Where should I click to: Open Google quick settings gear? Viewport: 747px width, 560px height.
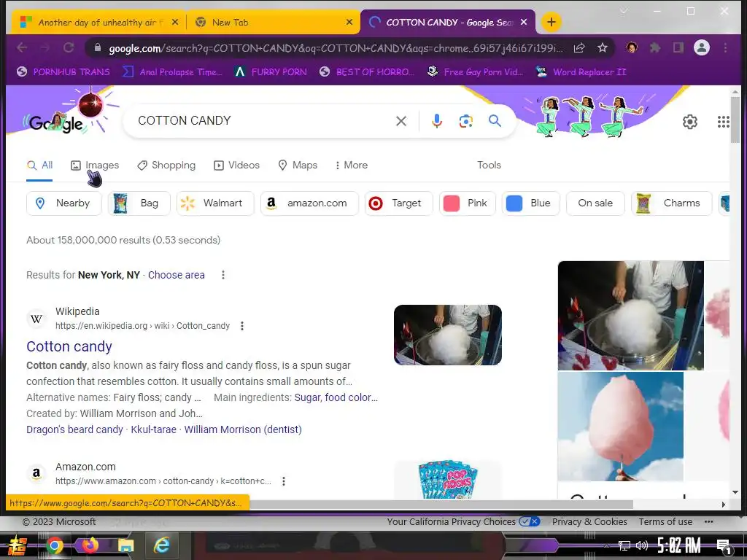pyautogui.click(x=690, y=122)
